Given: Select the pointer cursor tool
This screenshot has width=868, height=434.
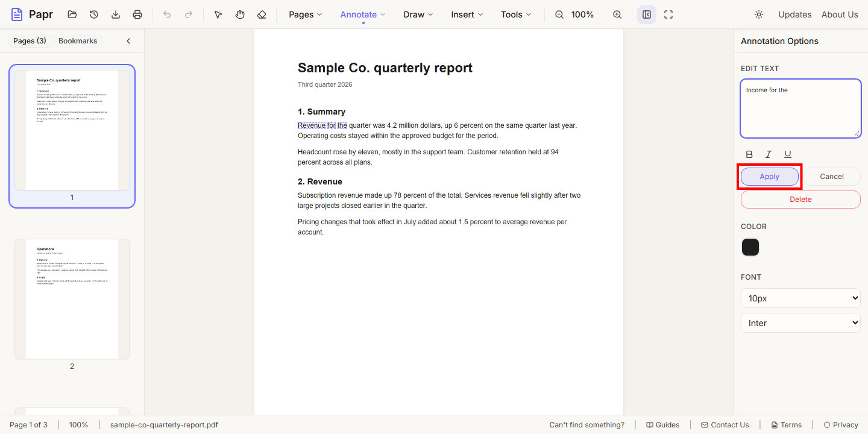Looking at the screenshot, I should coord(218,14).
